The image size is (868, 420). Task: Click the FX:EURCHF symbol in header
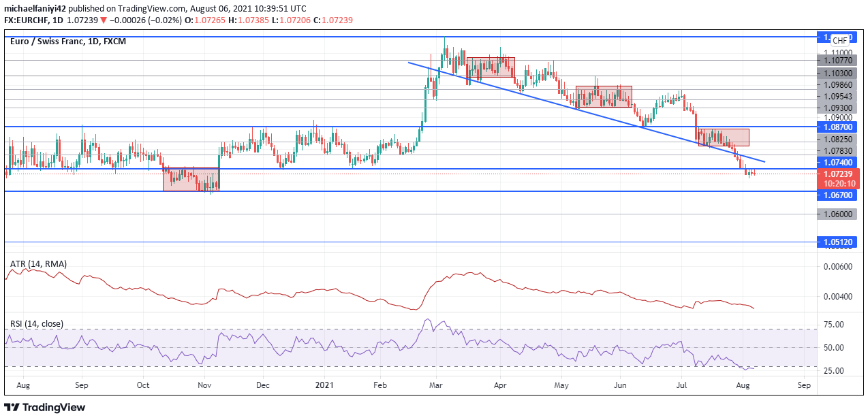tap(25, 20)
